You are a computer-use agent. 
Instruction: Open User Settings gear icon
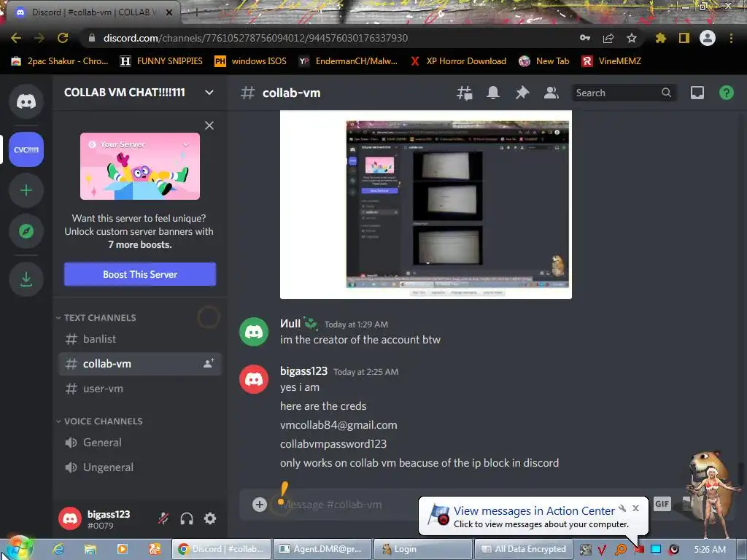click(x=210, y=518)
